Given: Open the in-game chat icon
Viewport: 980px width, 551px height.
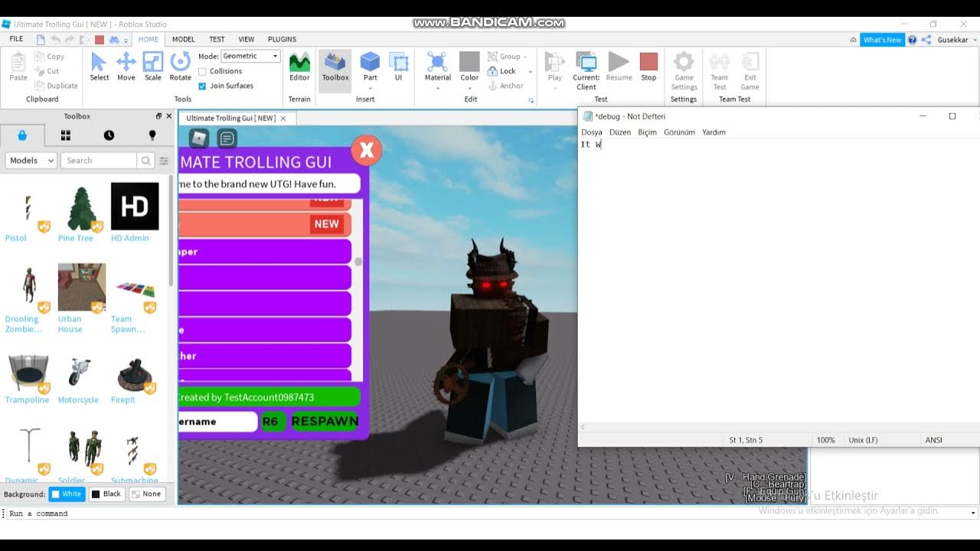Looking at the screenshot, I should (x=227, y=139).
